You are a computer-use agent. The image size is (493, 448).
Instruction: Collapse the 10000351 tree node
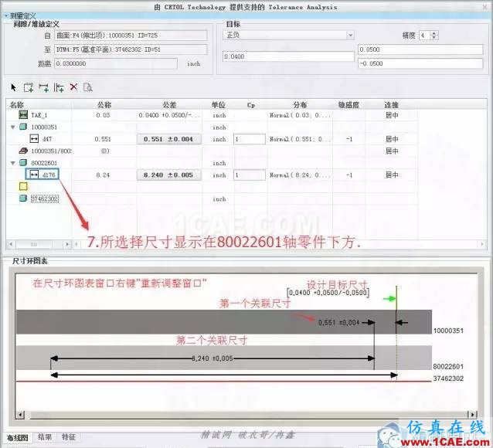point(13,127)
